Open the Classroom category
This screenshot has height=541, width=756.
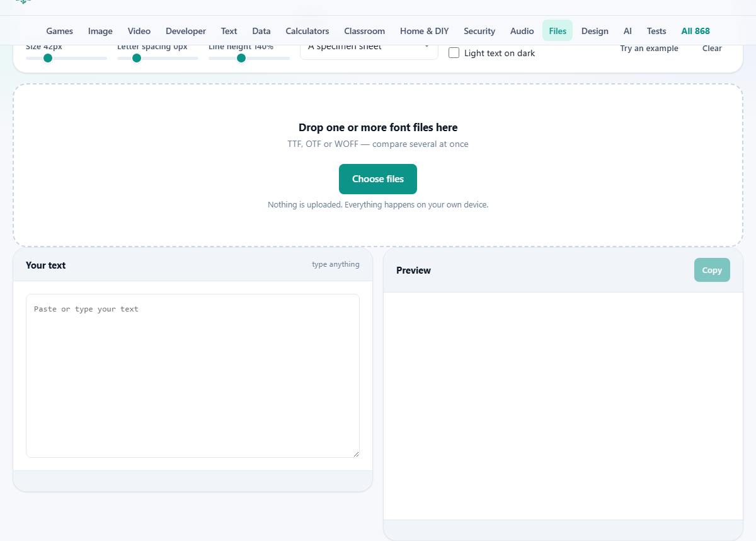coord(365,31)
